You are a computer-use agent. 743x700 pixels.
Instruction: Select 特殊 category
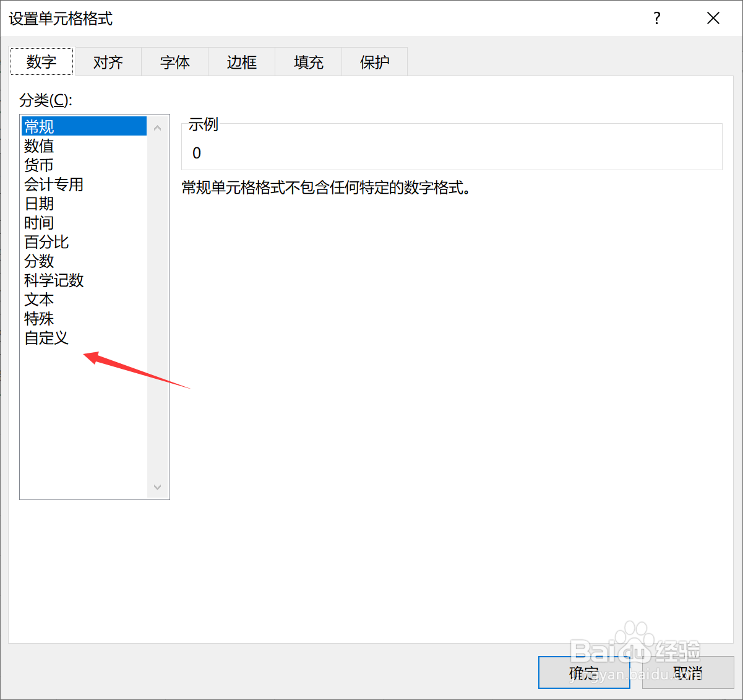pos(84,319)
